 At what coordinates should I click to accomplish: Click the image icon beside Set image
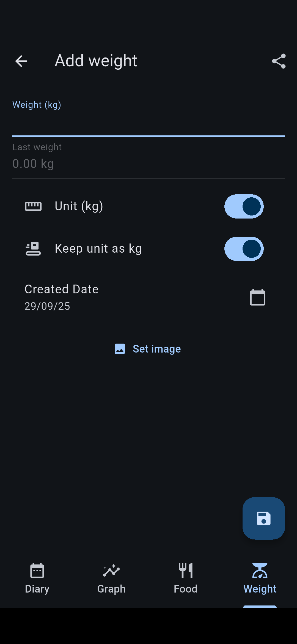(120, 349)
